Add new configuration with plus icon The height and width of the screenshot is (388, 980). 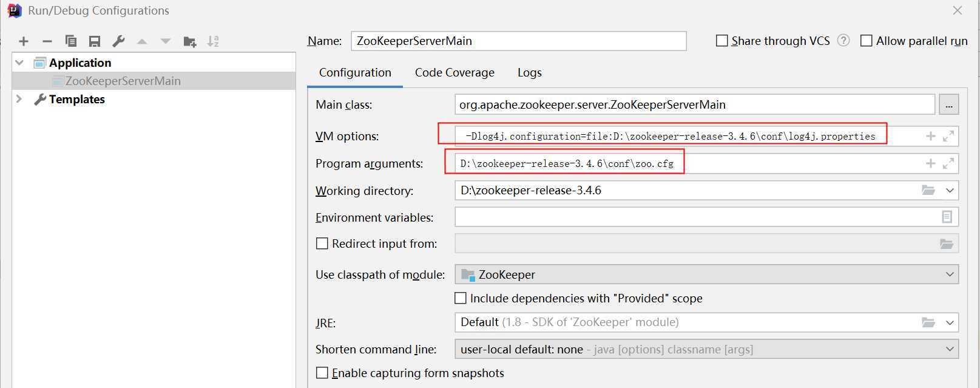click(24, 41)
